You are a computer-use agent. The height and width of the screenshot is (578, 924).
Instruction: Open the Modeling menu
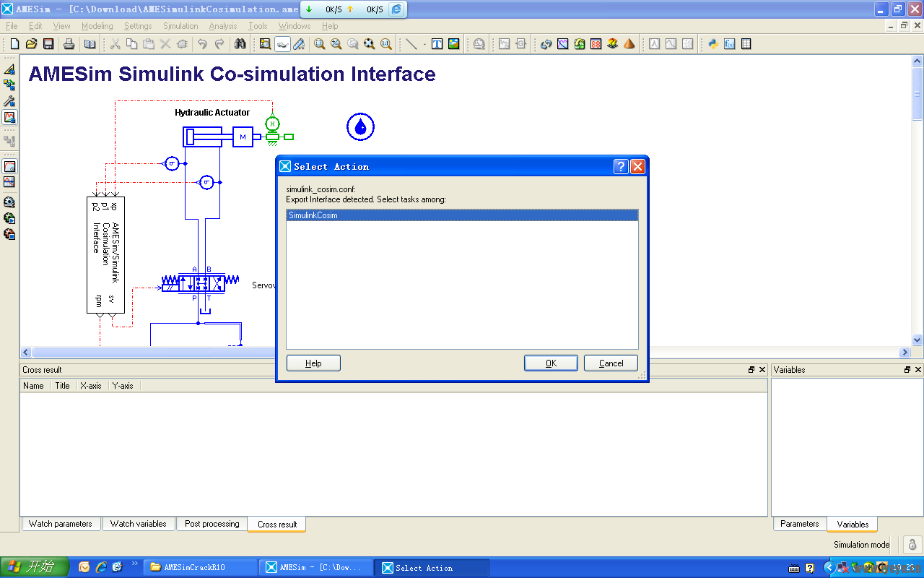97,26
